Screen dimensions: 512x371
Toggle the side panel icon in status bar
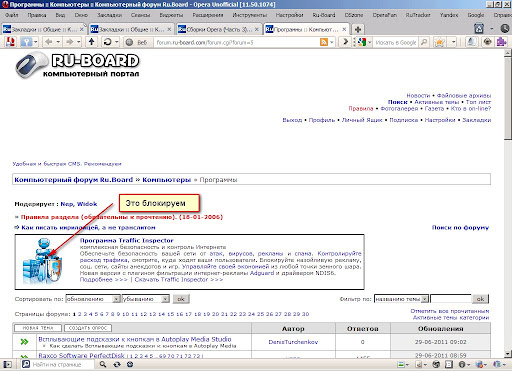click(7, 364)
